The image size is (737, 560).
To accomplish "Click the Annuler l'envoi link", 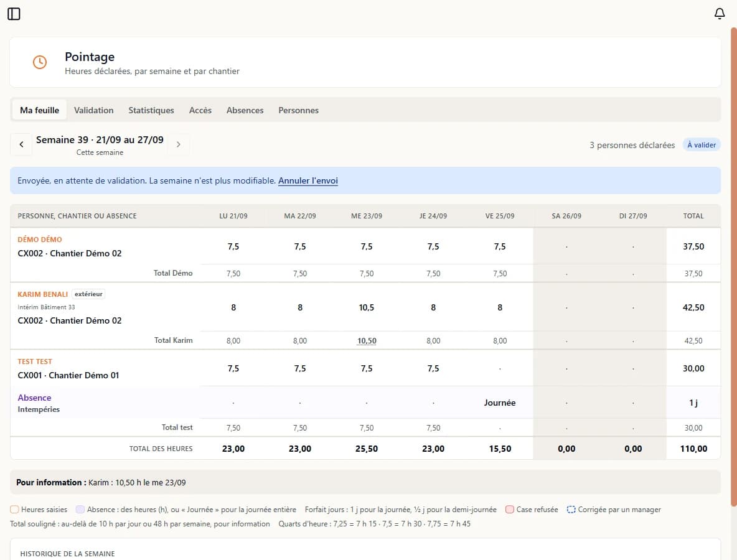I will [308, 181].
